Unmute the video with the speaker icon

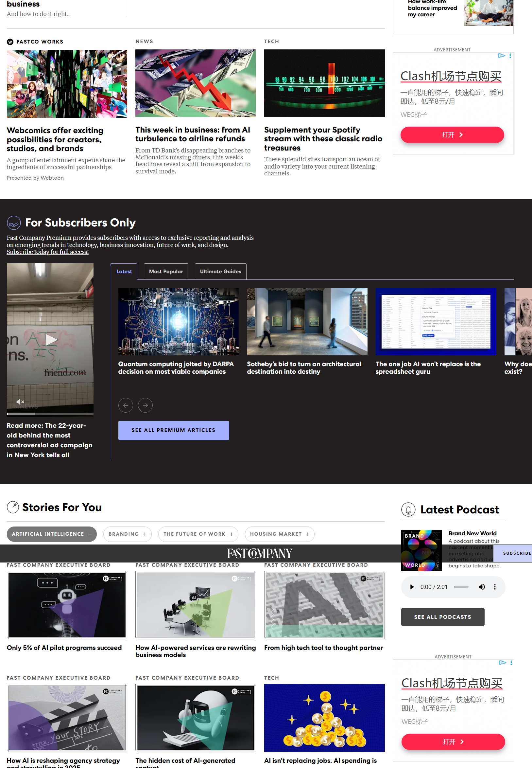coord(20,402)
